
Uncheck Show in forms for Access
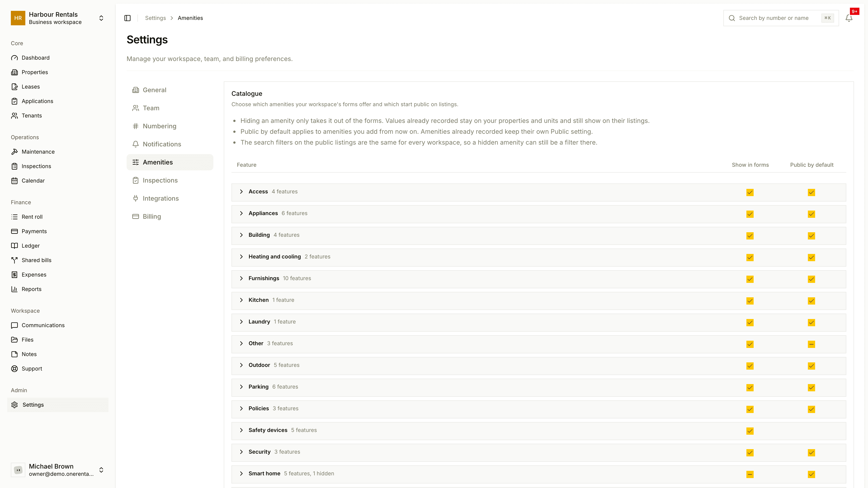(x=750, y=192)
